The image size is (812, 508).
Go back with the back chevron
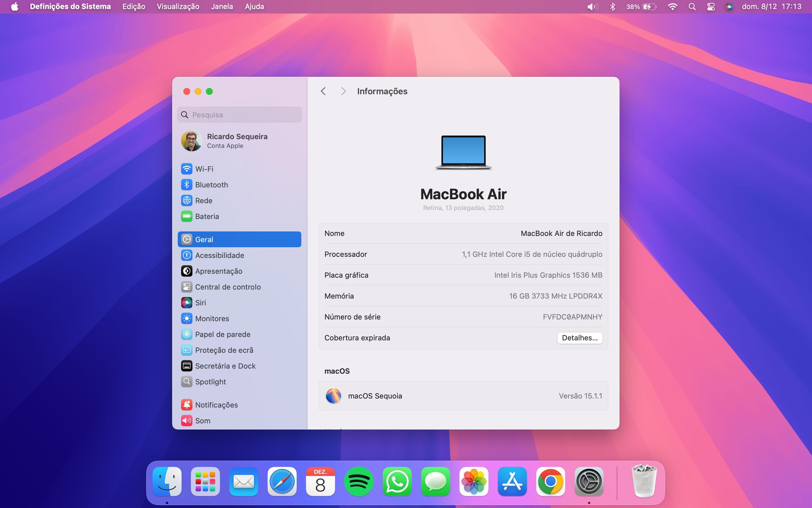323,91
